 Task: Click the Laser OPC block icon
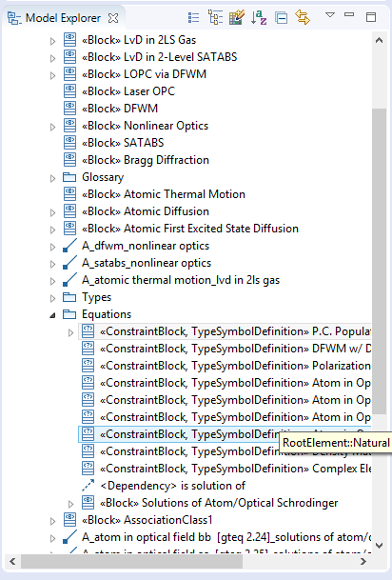pos(69,91)
